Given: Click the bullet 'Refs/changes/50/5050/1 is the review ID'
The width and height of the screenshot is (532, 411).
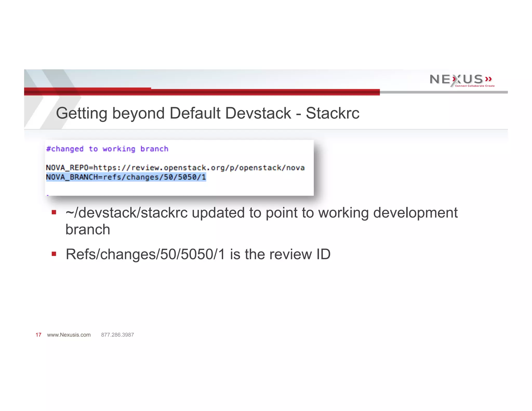Looking at the screenshot, I should coord(198,254).
